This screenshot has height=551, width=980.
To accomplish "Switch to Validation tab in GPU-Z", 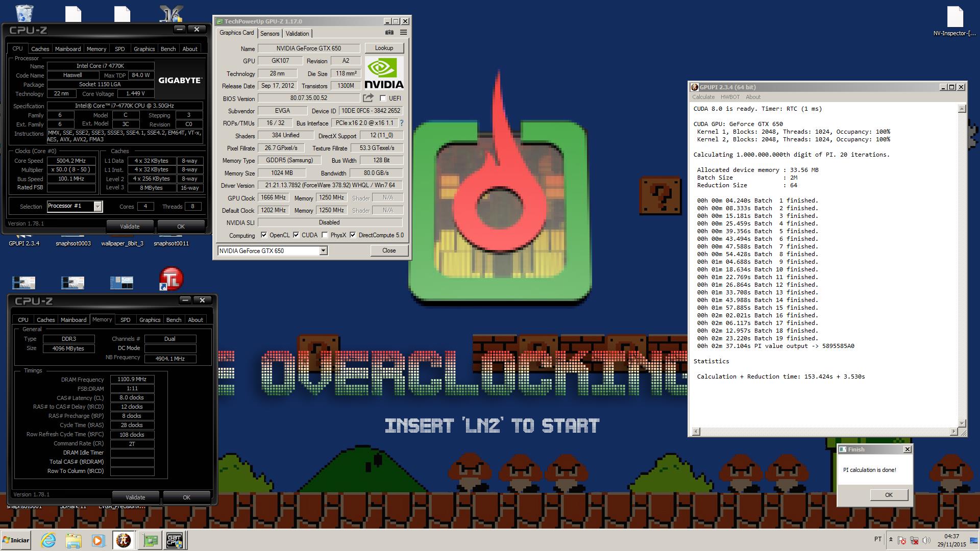I will (x=297, y=33).
